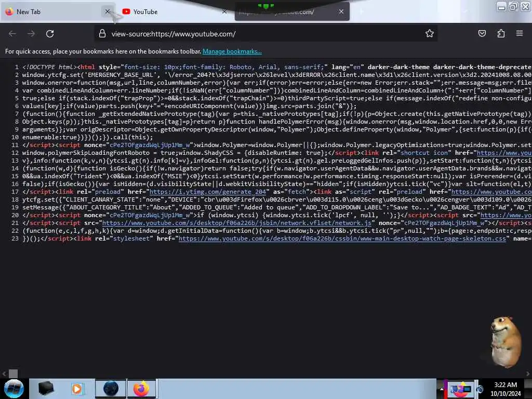Click line number 23 in the source
The image size is (532, 399).
(15, 239)
